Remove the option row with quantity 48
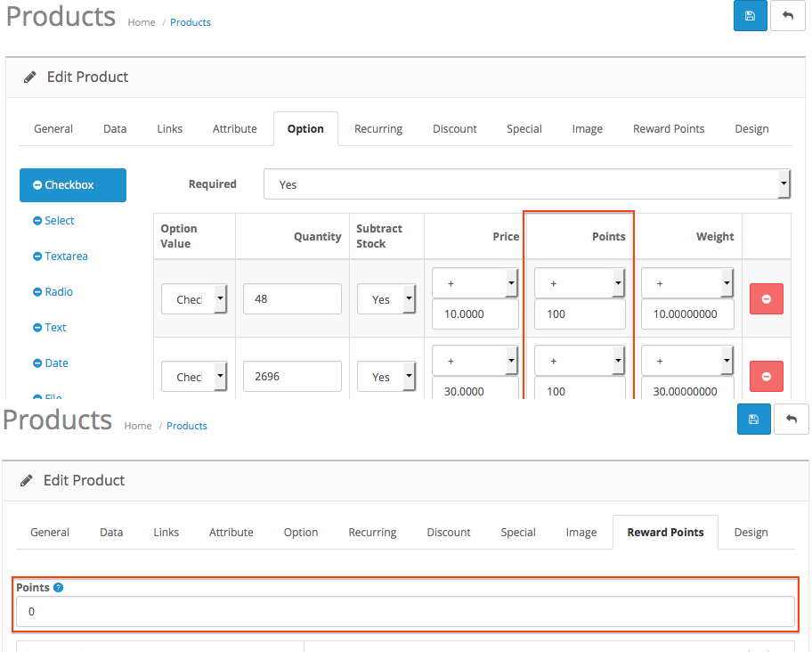Viewport: 812px width, 652px height. [767, 298]
